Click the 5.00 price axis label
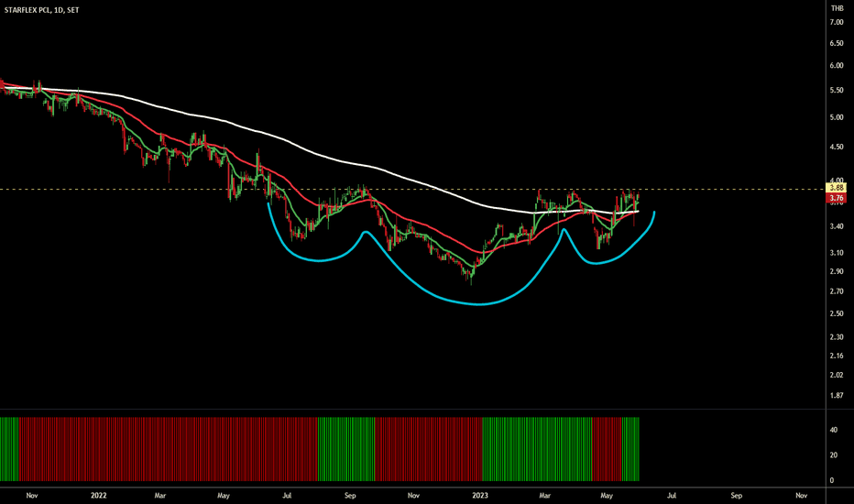The image size is (854, 504). 837,117
